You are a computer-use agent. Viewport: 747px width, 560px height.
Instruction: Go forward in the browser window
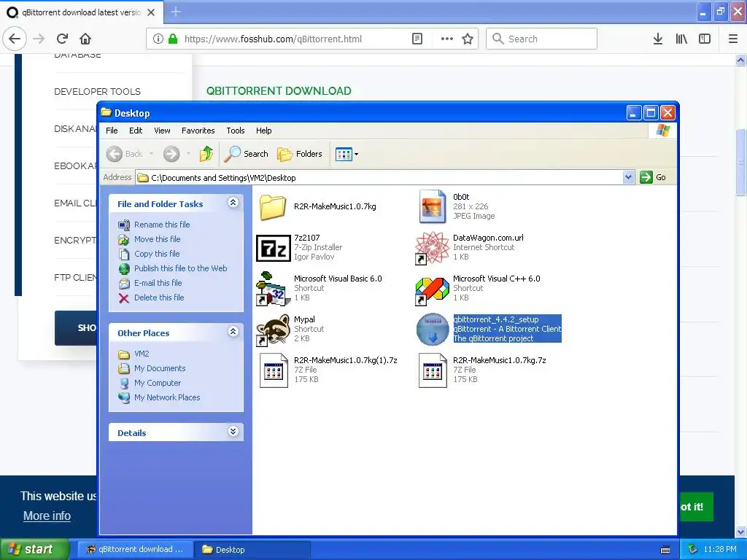click(x=39, y=39)
